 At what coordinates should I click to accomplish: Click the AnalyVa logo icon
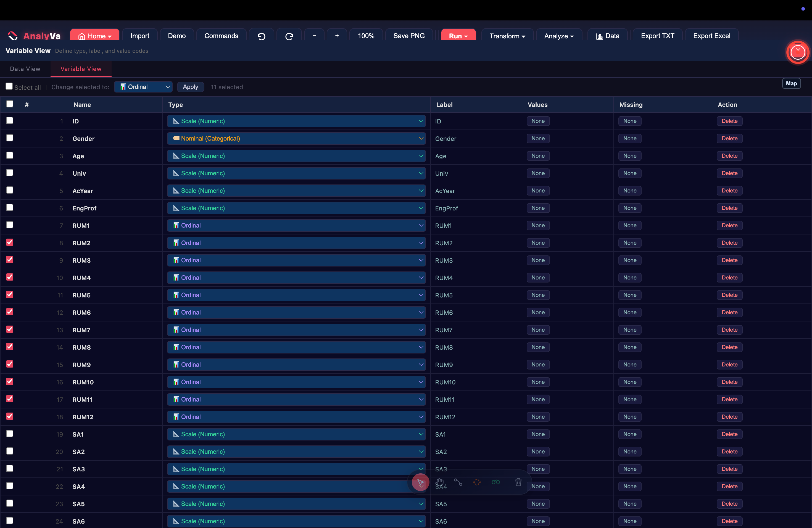[x=13, y=36]
